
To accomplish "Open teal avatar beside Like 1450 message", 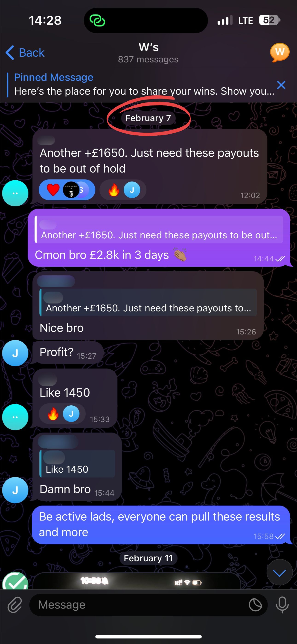I will [x=15, y=417].
